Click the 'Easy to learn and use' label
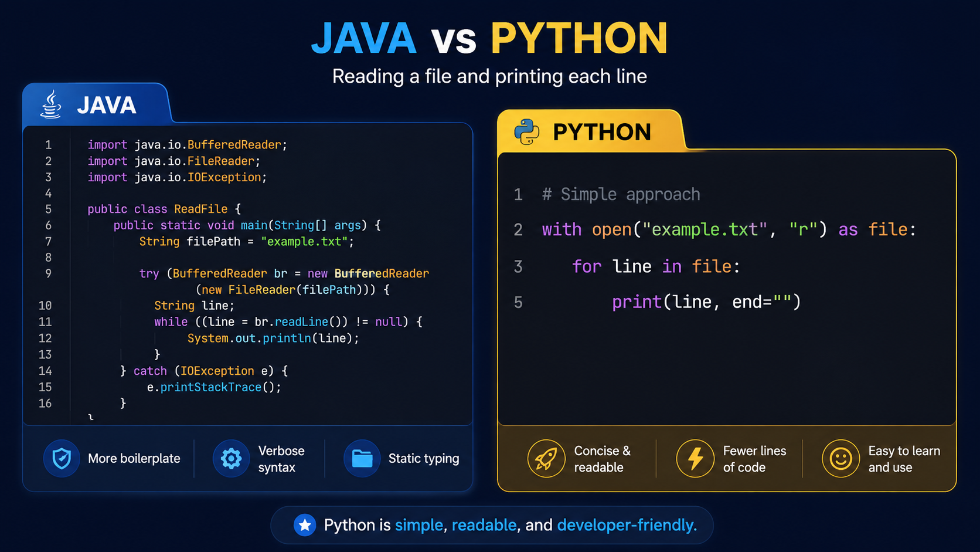The width and height of the screenshot is (980, 552). pyautogui.click(x=904, y=459)
